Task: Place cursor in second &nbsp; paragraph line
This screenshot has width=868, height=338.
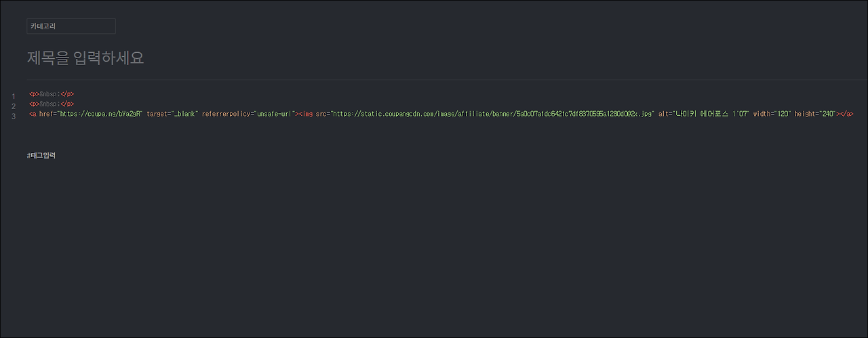Action: pos(52,104)
